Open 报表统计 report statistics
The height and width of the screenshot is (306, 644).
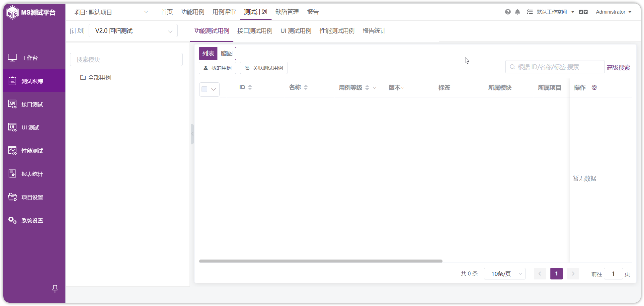pyautogui.click(x=34, y=174)
